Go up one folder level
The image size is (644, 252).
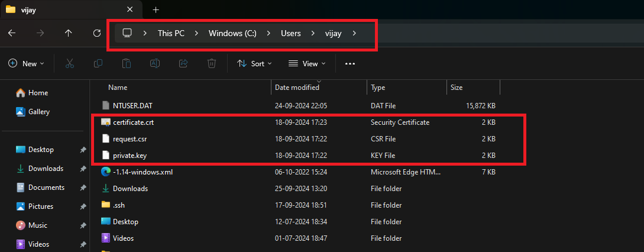(69, 33)
